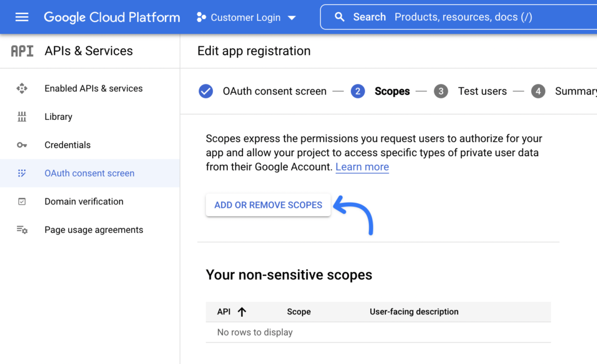Select the OAuth consent screen icon
Viewport: 597px width, 364px height.
(x=22, y=173)
